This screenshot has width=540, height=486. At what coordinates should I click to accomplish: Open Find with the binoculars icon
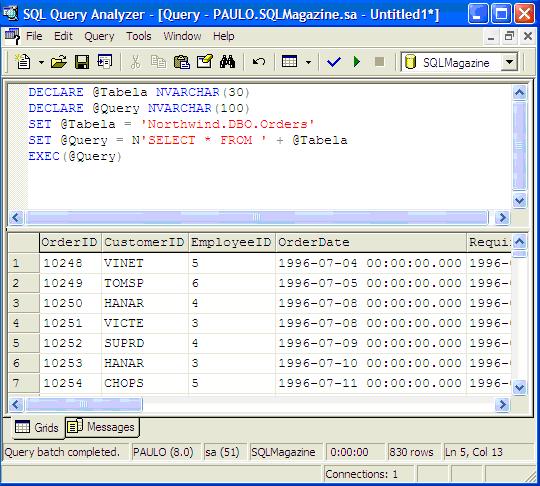pyautogui.click(x=227, y=62)
